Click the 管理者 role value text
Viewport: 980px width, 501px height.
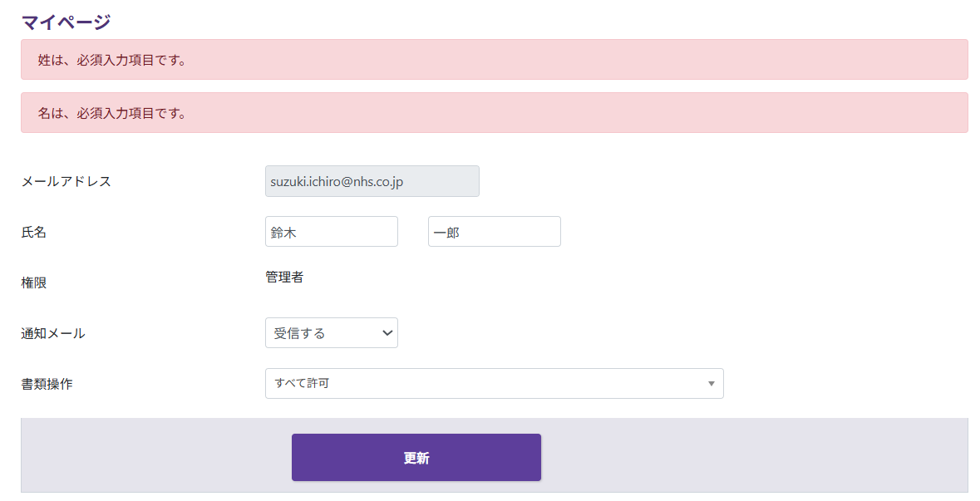(284, 278)
